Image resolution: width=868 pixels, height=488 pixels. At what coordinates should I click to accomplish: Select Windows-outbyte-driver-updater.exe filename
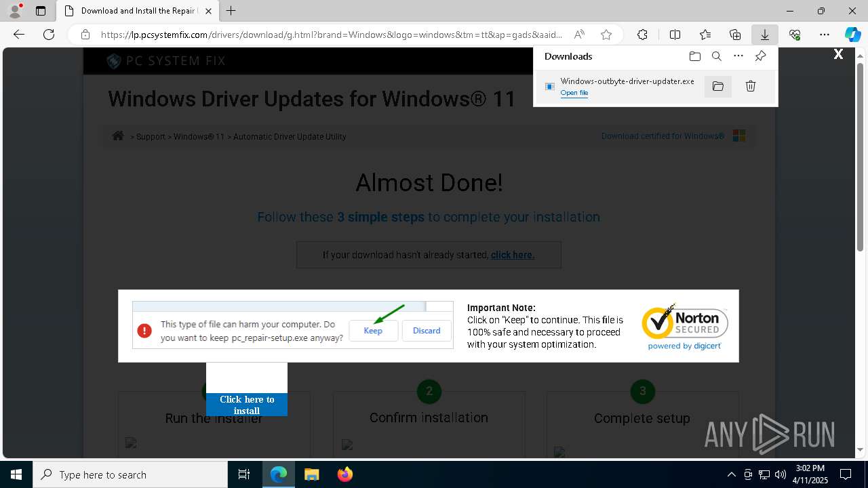coord(627,81)
